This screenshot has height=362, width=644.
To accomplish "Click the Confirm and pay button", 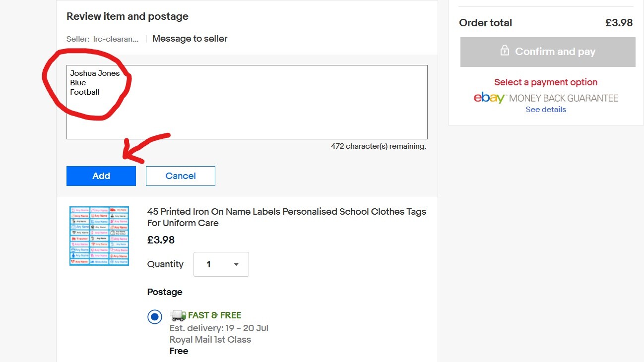I will coord(548,52).
